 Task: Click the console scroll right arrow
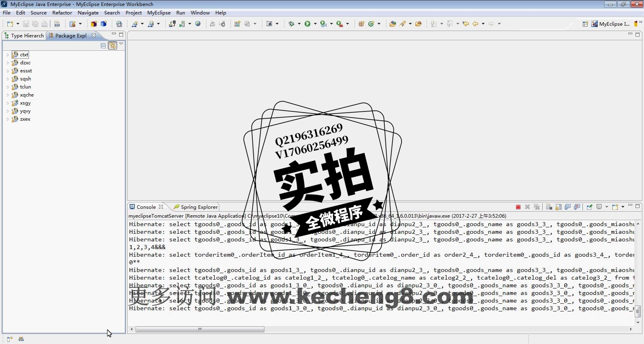631,329
